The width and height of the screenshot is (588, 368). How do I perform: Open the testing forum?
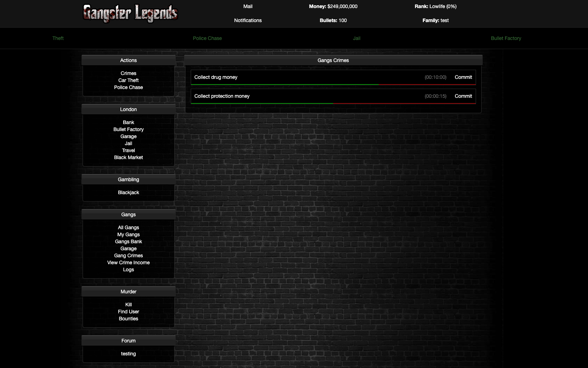[128, 354]
